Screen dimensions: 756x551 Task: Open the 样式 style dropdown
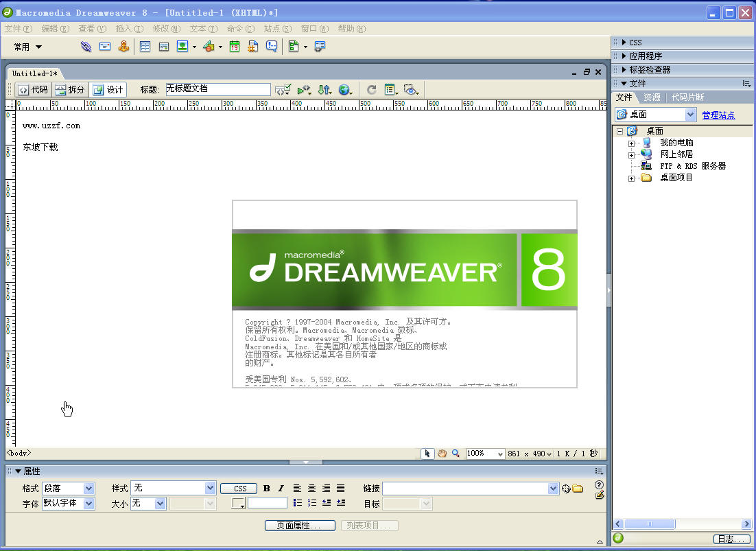tap(210, 488)
